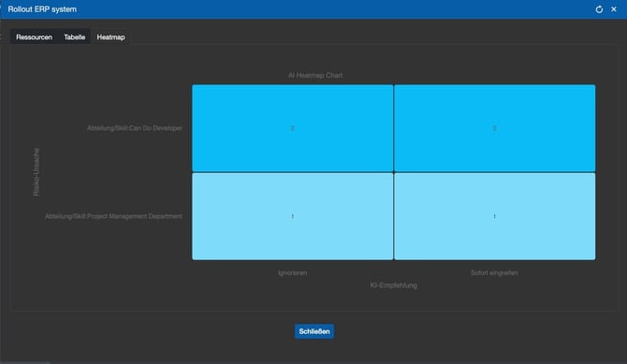Click the Abteilung/Skill:Can Do Developer label

pos(135,128)
